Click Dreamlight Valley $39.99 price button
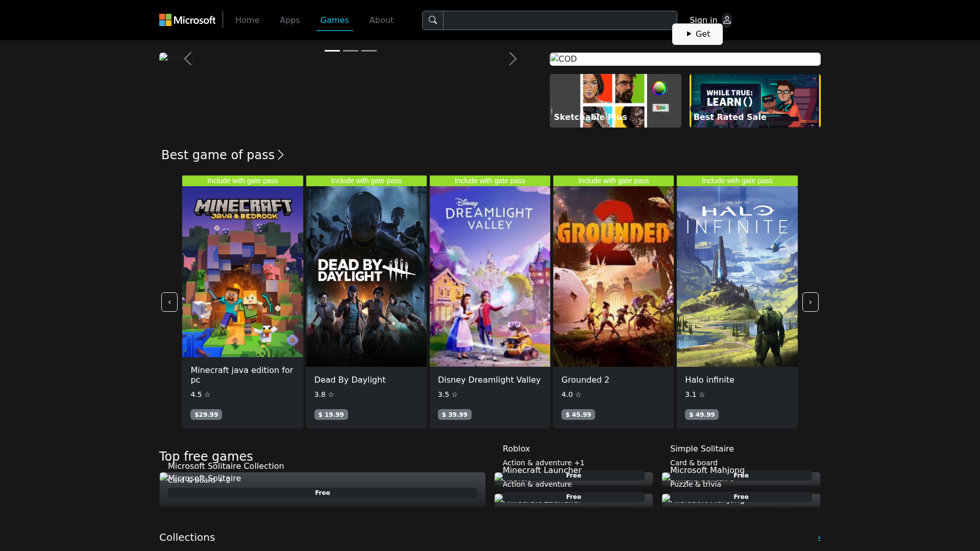 point(455,415)
